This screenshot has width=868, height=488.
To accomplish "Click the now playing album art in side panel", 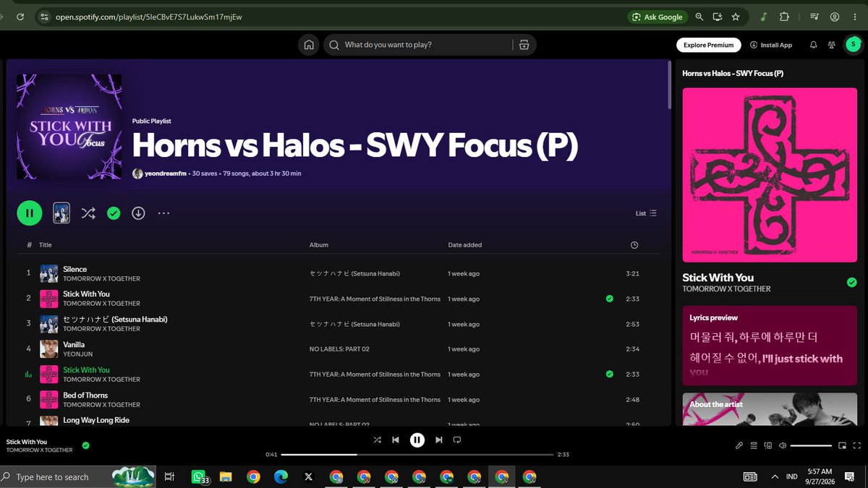I will click(770, 175).
